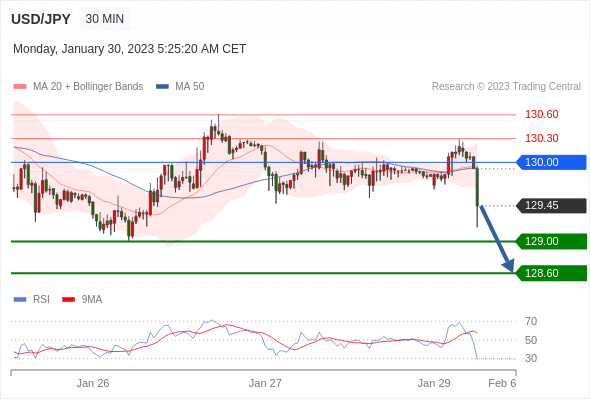Click the MA 20 + Bollinger Bands legend text
Viewport: 590px width, 400px height.
pyautogui.click(x=88, y=87)
